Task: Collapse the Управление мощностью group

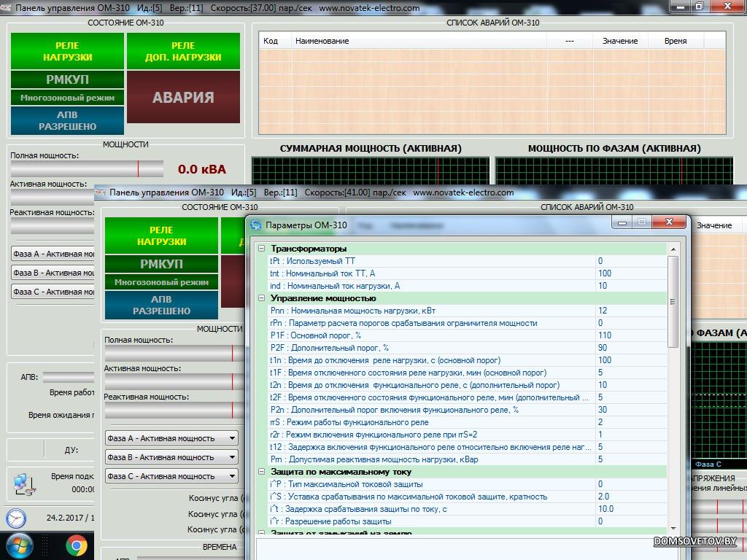Action: point(261,298)
